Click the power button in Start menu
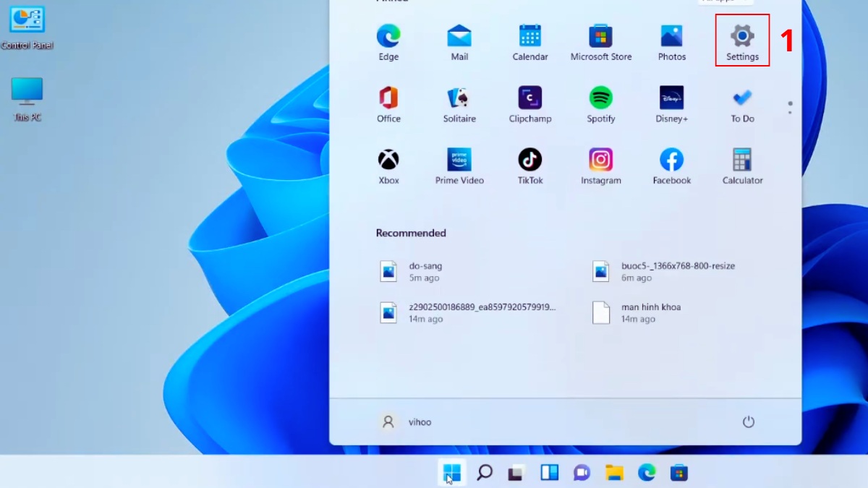Image resolution: width=868 pixels, height=488 pixels. coord(749,421)
